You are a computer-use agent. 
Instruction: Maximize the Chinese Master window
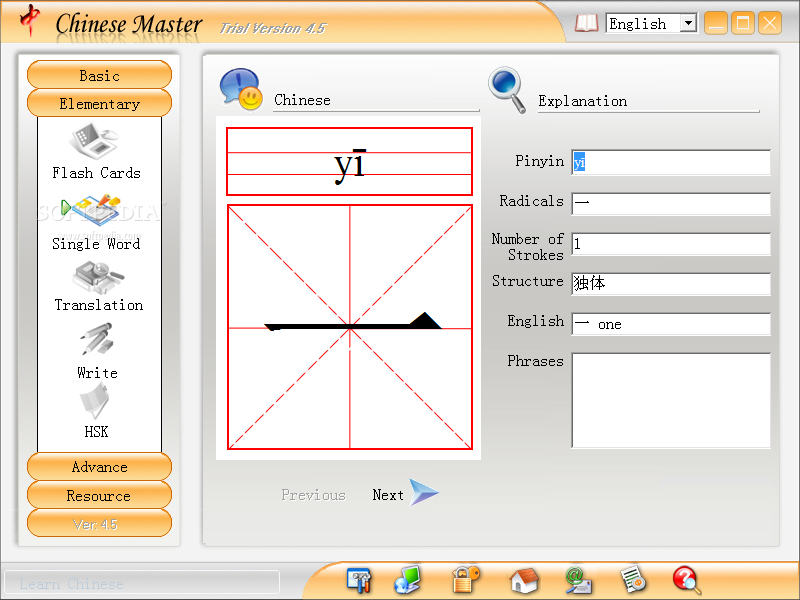coord(742,23)
